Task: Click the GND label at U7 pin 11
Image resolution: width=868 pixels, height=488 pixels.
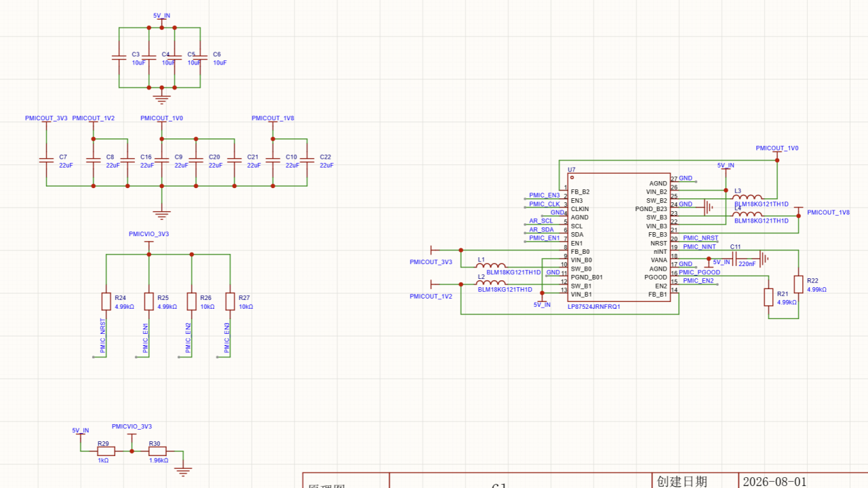Action: pos(553,272)
